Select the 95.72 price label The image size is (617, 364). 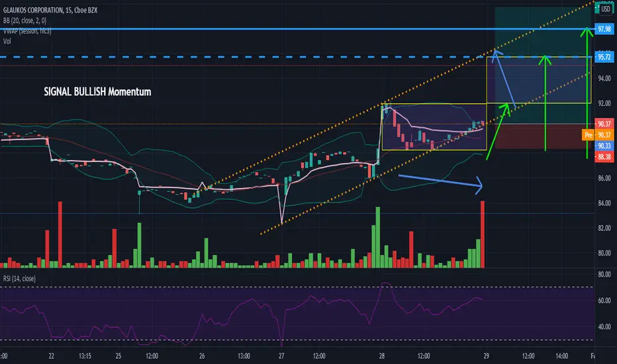pyautogui.click(x=604, y=57)
